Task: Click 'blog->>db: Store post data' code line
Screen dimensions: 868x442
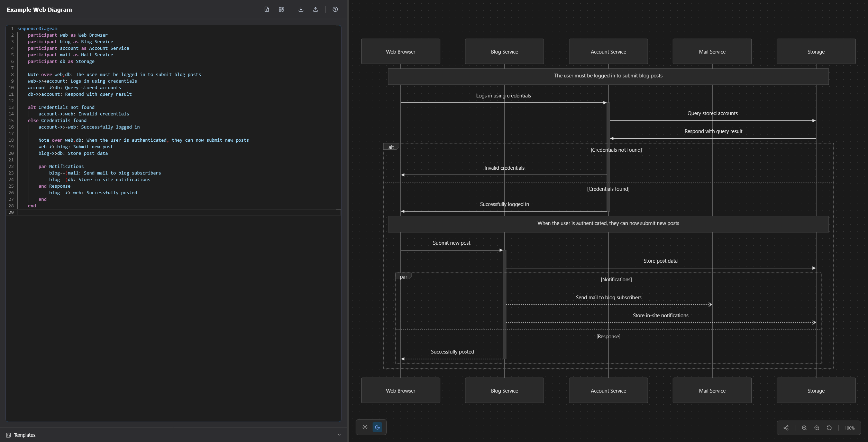Action: (x=73, y=153)
